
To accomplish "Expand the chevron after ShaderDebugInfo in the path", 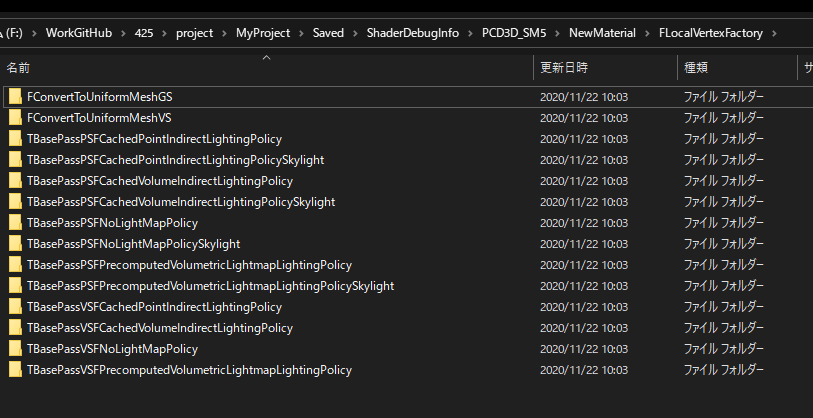I will [470, 33].
